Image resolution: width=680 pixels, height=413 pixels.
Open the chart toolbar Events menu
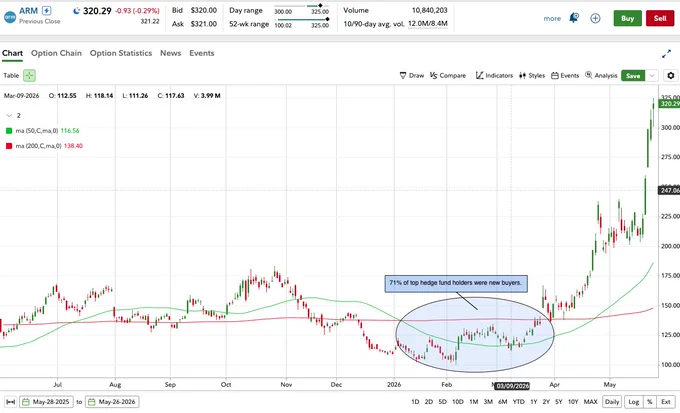(x=565, y=75)
